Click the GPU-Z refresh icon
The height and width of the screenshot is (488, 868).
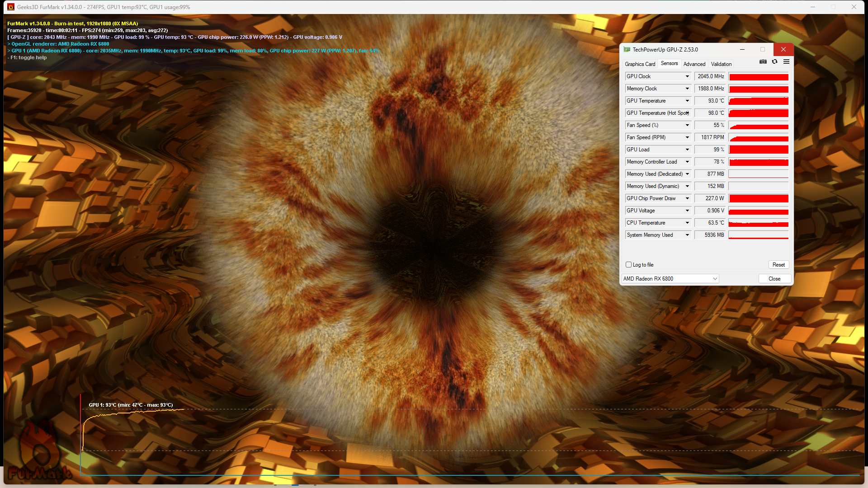774,62
